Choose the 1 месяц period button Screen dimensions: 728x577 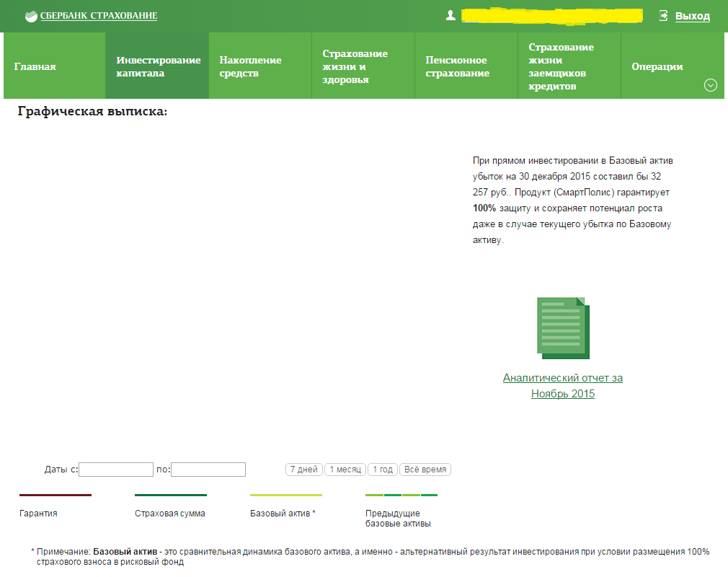click(x=345, y=470)
